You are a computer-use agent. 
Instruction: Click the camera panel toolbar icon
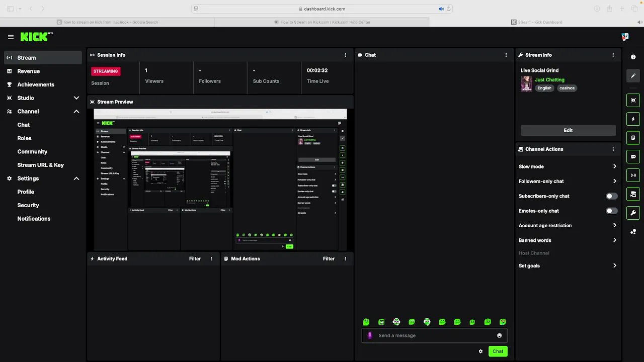point(633,194)
